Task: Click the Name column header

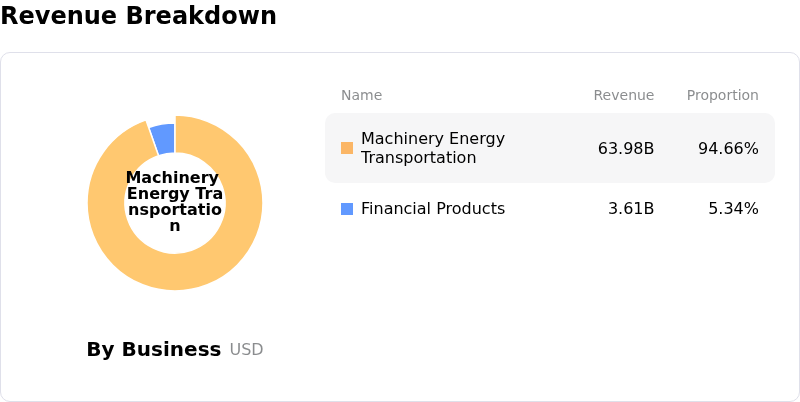Action: pos(361,96)
